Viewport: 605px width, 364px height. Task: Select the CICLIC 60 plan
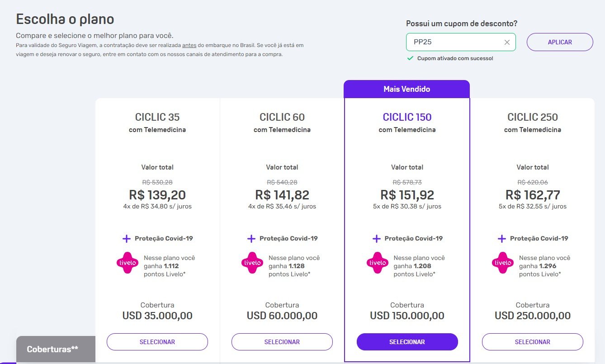coord(282,342)
